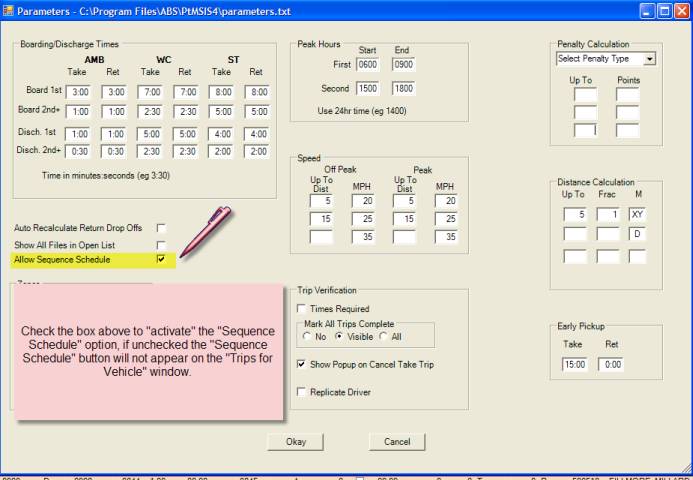693x480 pixels.
Task: Uncheck Show Popup on Cancel Take Trip
Action: point(303,364)
